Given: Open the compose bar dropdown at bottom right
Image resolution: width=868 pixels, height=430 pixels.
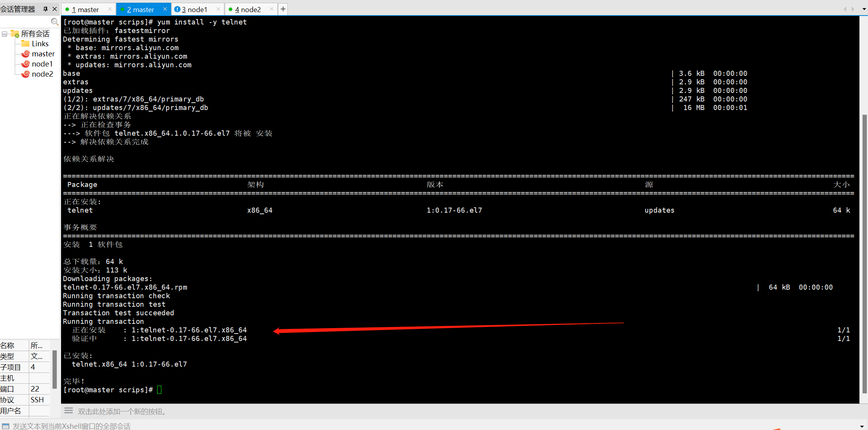Looking at the screenshot, I should (x=862, y=426).
